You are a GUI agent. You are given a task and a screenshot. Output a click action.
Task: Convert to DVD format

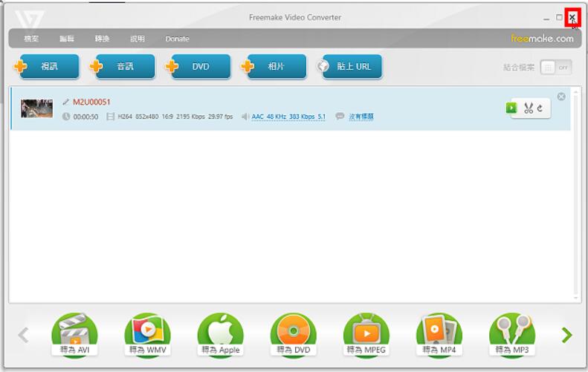point(294,335)
